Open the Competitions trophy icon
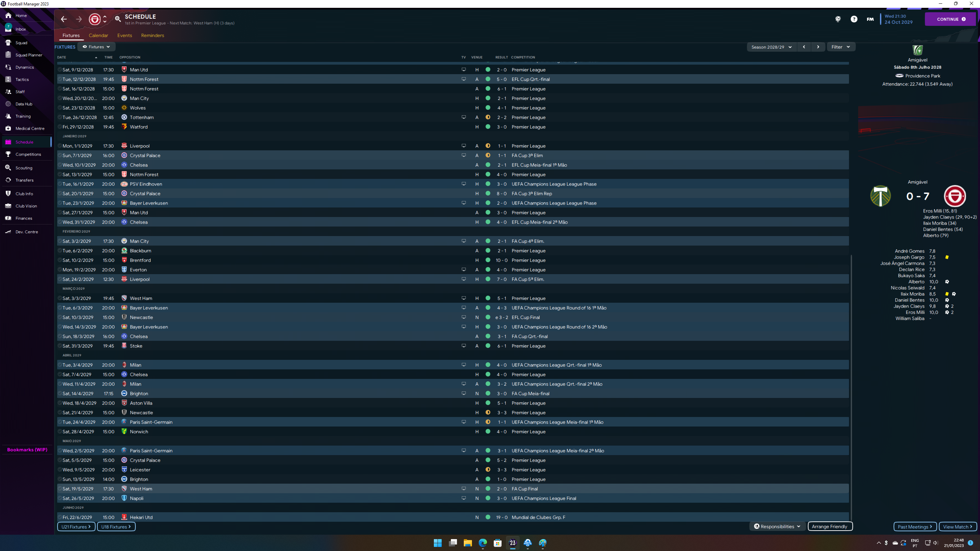This screenshot has height=551, width=980. 8,154
